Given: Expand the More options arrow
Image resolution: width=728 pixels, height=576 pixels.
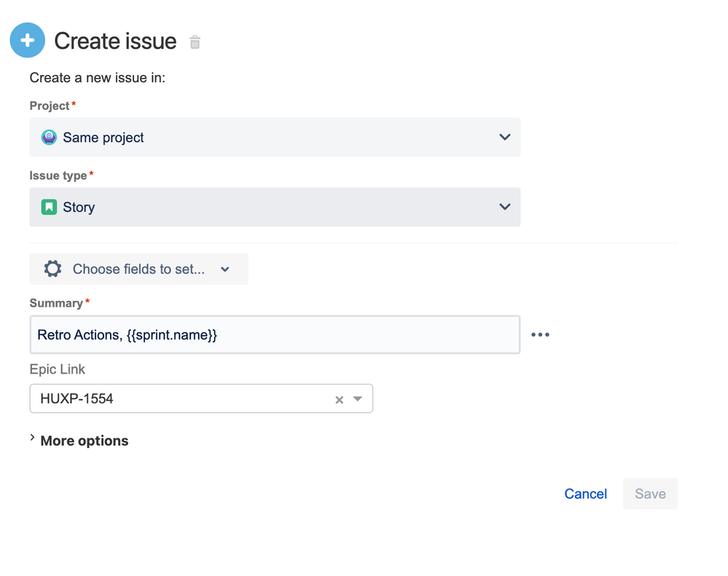Looking at the screenshot, I should pyautogui.click(x=32, y=438).
